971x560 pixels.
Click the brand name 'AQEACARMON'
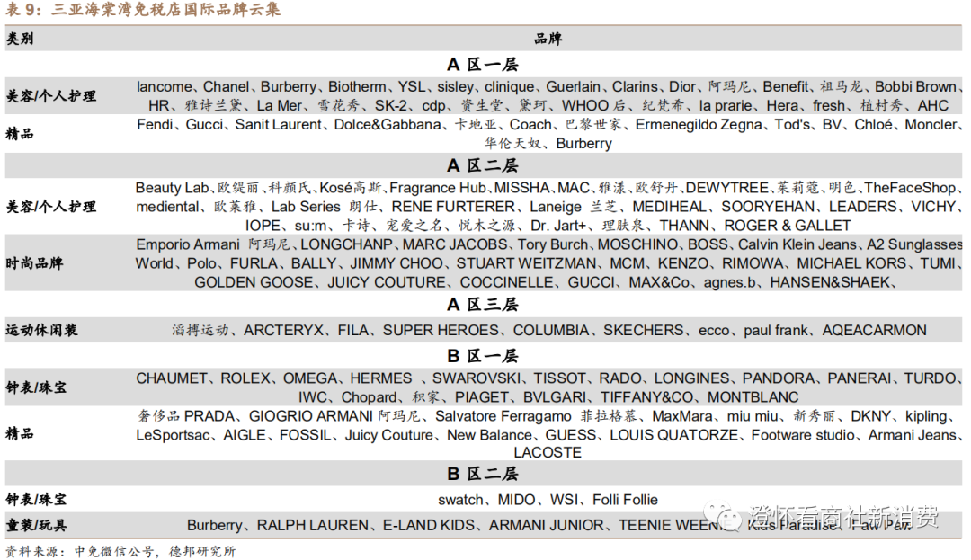pos(875,331)
